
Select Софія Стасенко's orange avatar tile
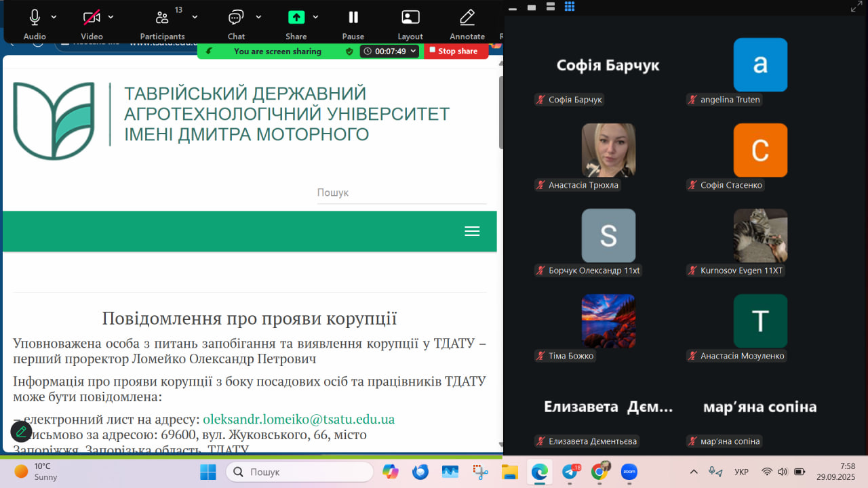click(x=760, y=150)
